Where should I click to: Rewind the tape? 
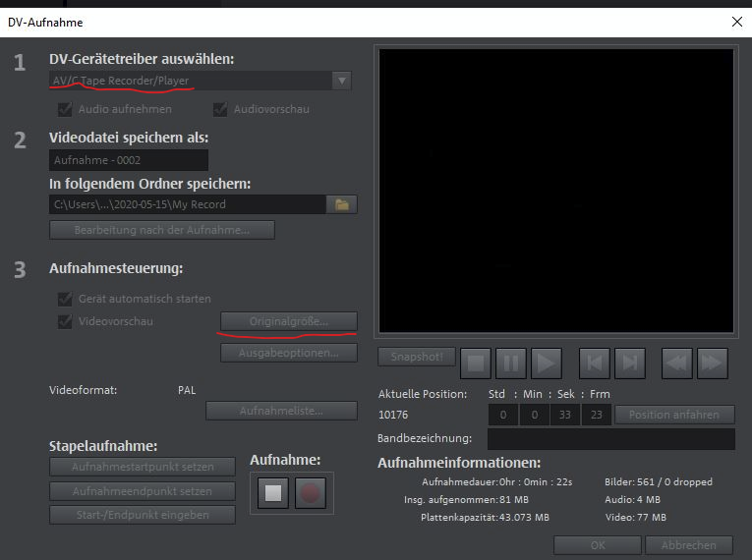click(x=676, y=364)
